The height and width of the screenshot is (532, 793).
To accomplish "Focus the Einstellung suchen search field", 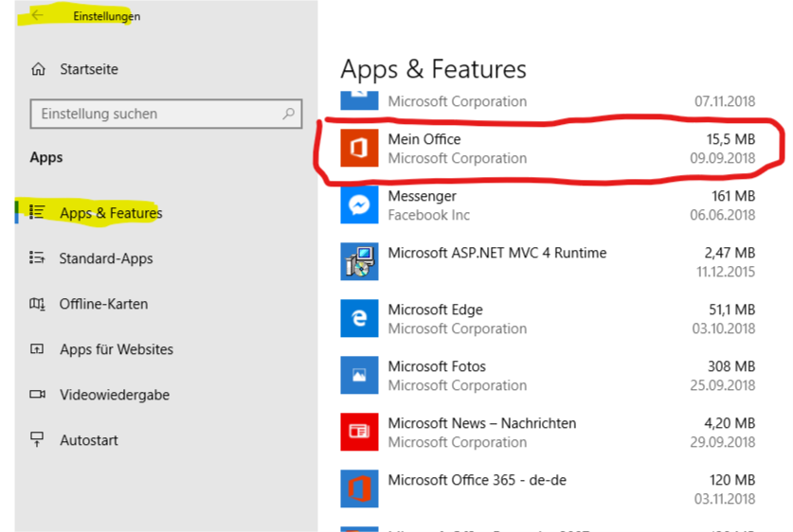I will 166,114.
